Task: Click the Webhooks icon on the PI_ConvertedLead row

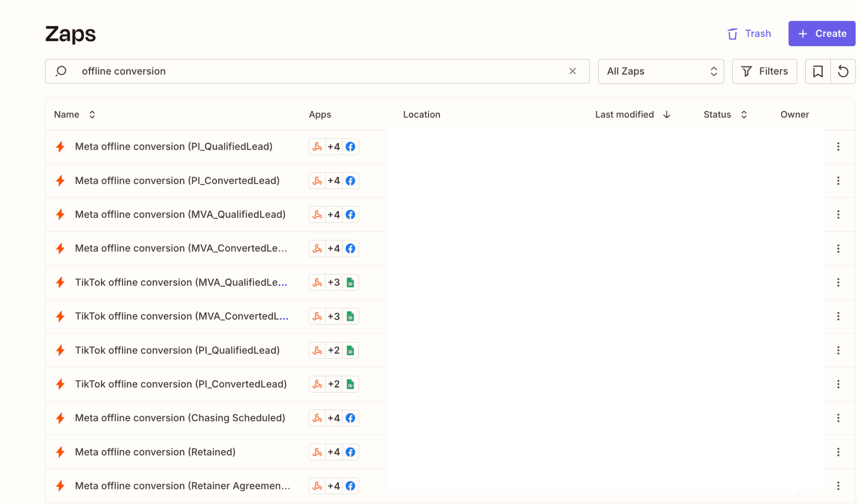Action: [x=317, y=181]
